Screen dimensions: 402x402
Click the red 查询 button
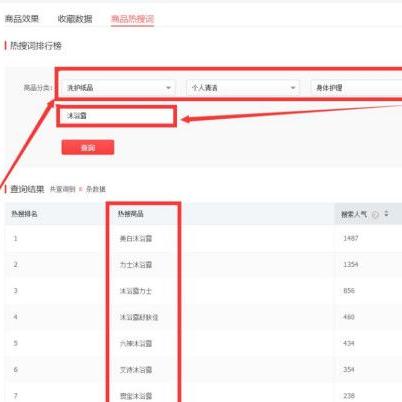(x=88, y=147)
